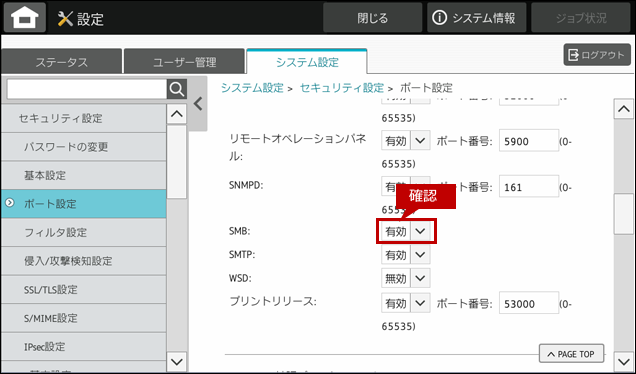Switch to ユーザー管理 tab
The height and width of the screenshot is (374, 636).
[x=185, y=62]
